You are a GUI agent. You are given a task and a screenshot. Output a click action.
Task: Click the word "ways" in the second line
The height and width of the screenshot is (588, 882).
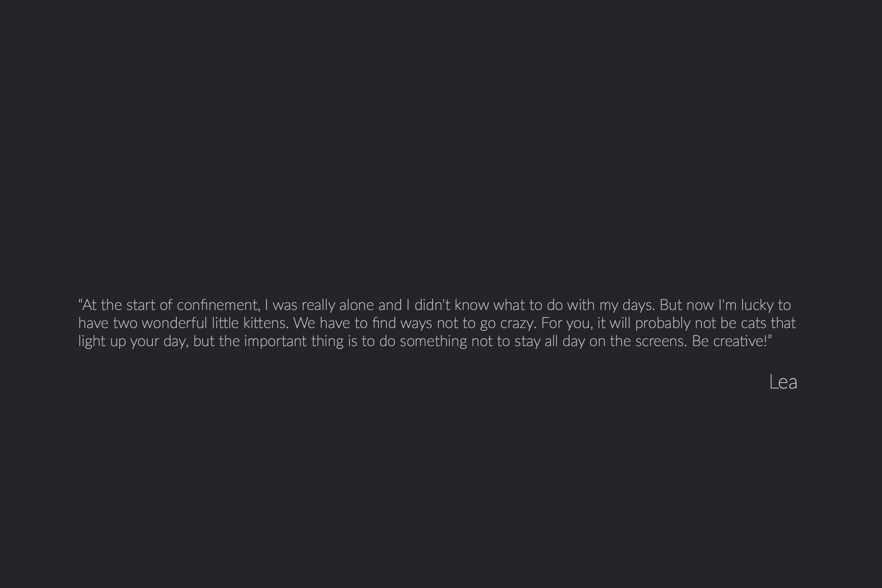(x=416, y=323)
